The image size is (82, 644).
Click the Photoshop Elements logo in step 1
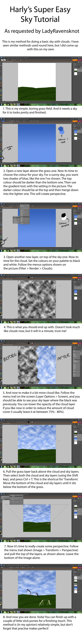pyautogui.click(x=1, y=58)
